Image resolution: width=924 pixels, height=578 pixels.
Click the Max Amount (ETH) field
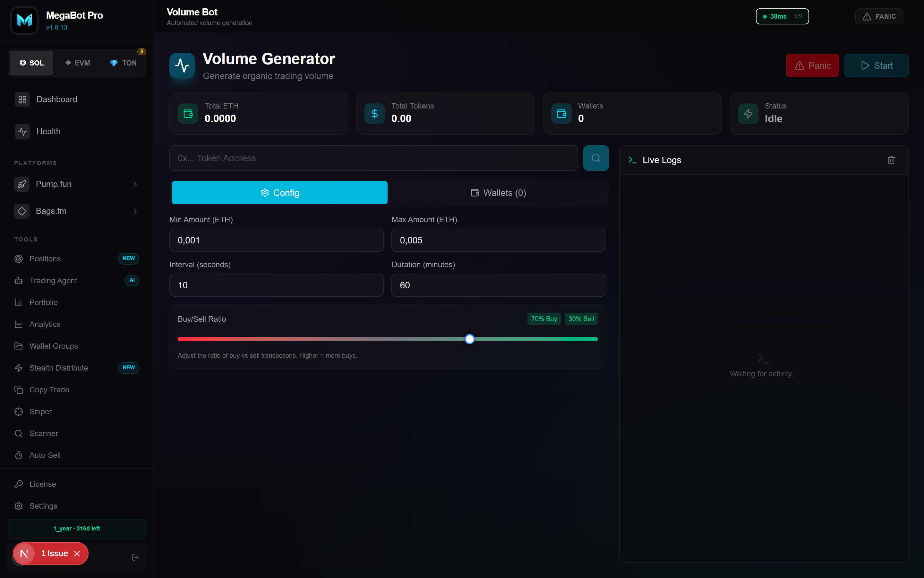pos(499,240)
